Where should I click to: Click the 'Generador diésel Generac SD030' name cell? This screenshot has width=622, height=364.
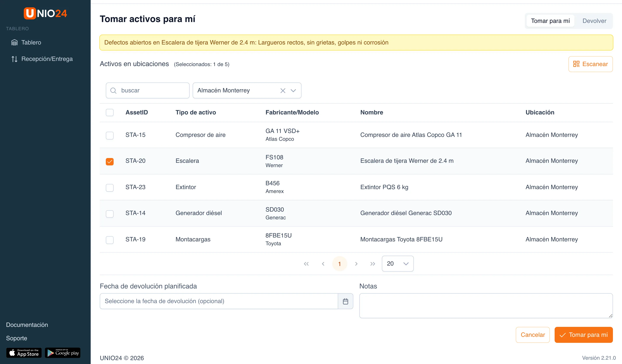406,213
